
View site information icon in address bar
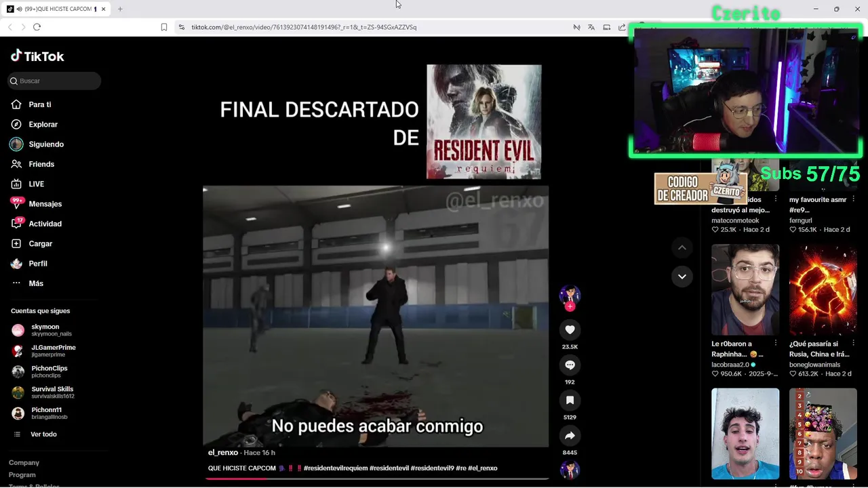click(x=182, y=27)
